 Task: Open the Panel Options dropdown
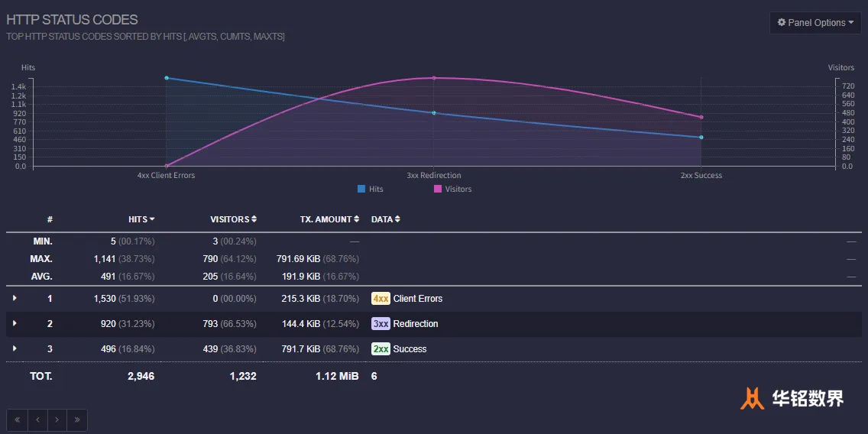(815, 23)
